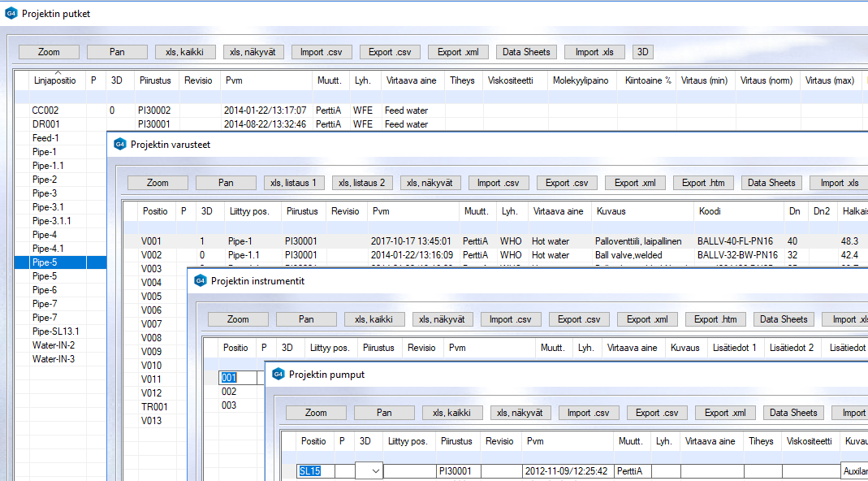868x481 pixels.
Task: Select V001 row in Projektin varusteet table
Action: (x=151, y=241)
